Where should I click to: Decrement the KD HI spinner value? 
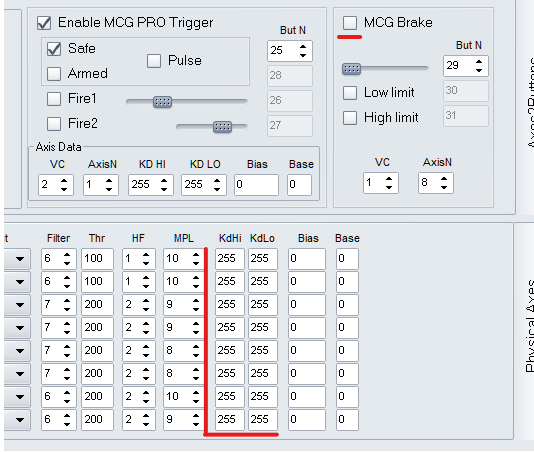[x=164, y=189]
